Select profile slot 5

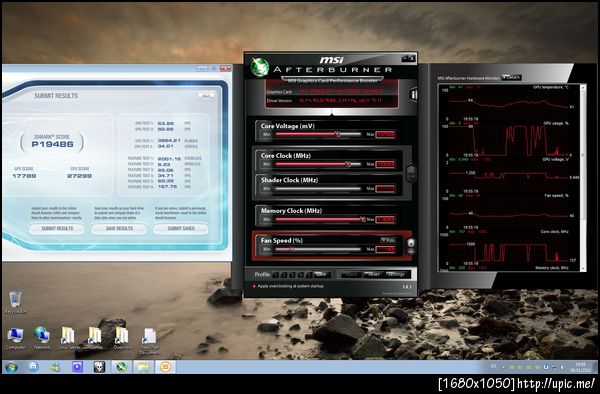(x=310, y=275)
